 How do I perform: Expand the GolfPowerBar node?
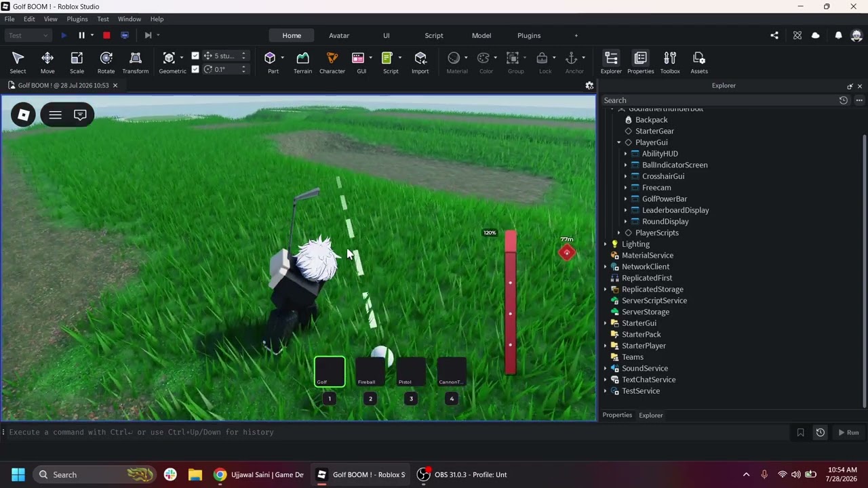pos(626,199)
